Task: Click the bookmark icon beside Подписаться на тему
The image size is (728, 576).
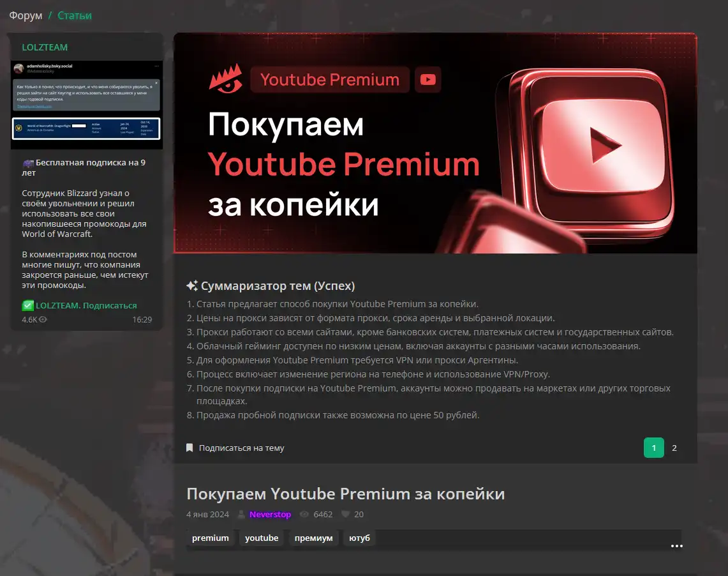Action: coord(189,448)
